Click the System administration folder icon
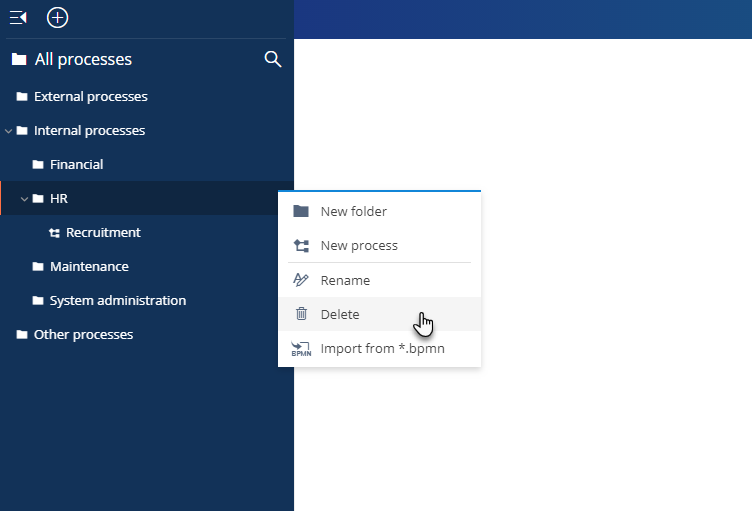Image resolution: width=752 pixels, height=511 pixels. pyautogui.click(x=38, y=301)
